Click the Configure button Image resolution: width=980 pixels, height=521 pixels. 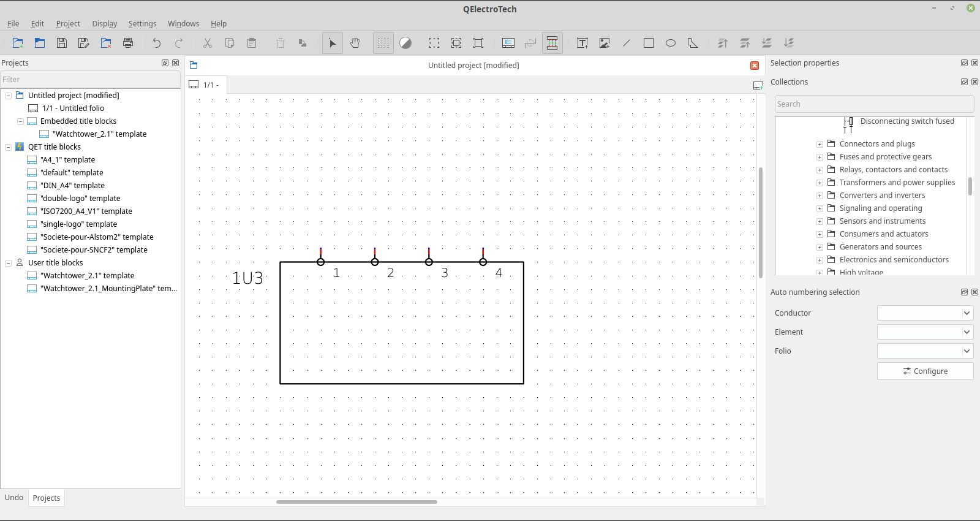point(925,371)
